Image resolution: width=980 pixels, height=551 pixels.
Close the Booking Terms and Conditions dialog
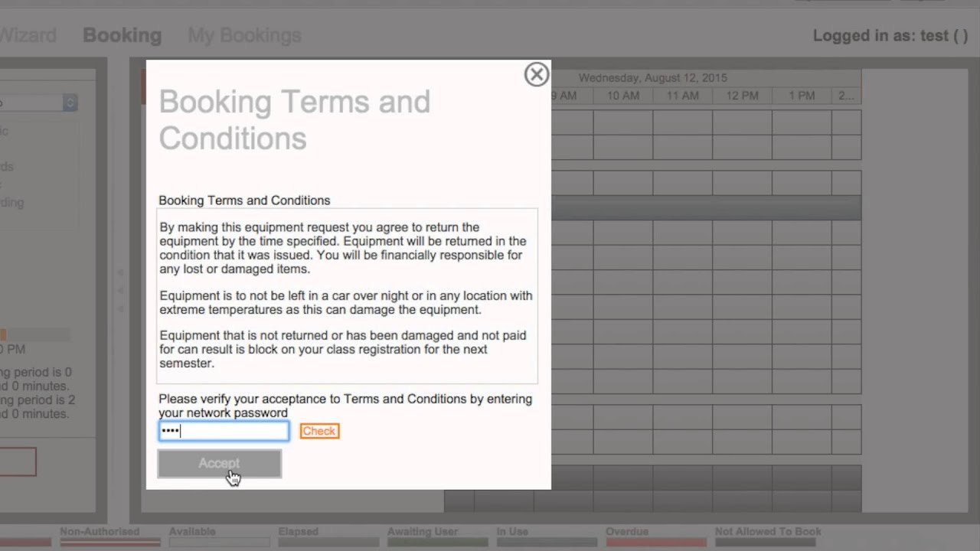(536, 74)
